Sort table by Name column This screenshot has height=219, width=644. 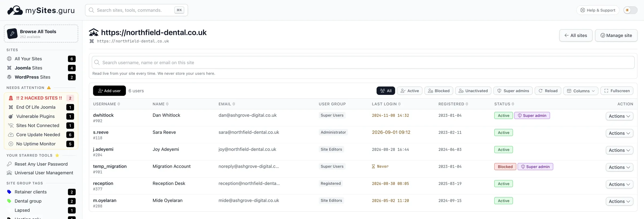pos(160,104)
